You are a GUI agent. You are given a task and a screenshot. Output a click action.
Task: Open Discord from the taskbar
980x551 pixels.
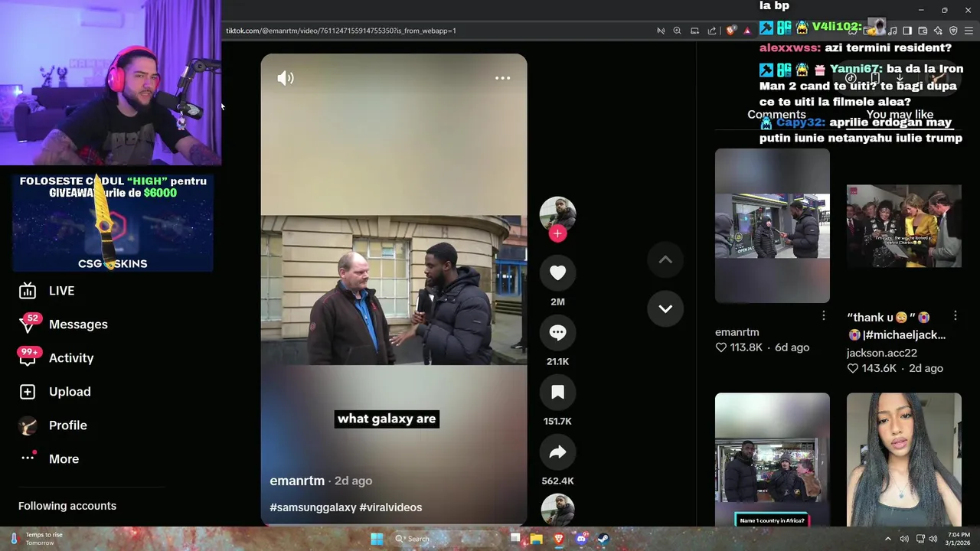[581, 539]
